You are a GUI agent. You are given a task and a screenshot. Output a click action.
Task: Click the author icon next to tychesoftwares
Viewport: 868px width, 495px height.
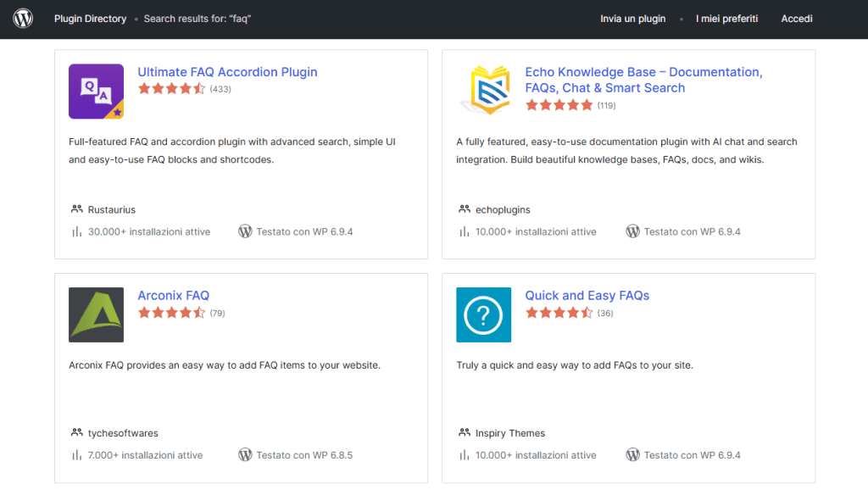pyautogui.click(x=76, y=432)
